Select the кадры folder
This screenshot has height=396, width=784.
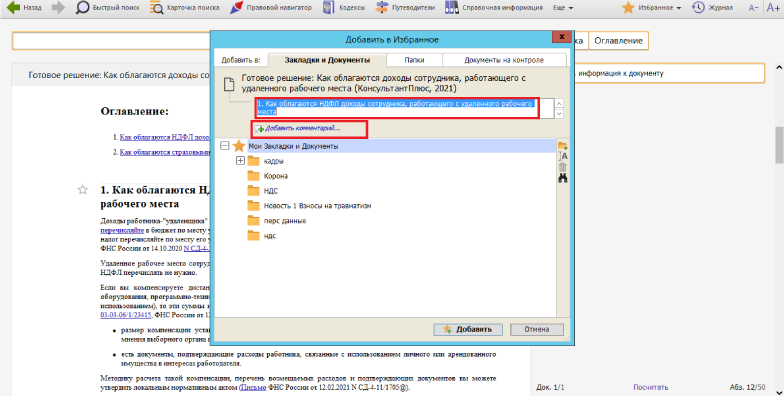tap(274, 161)
